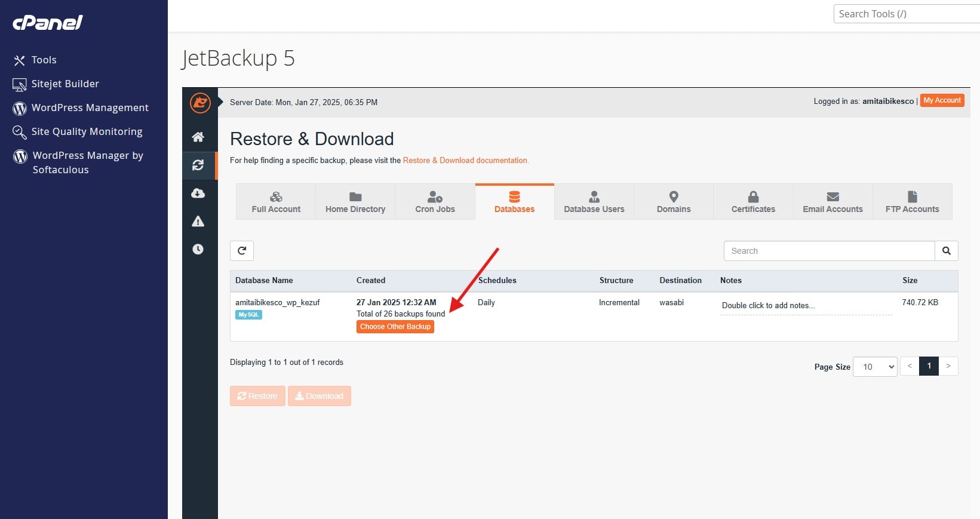Viewport: 980px width, 519px height.
Task: Click the 740.72 KB size value
Action: [920, 302]
